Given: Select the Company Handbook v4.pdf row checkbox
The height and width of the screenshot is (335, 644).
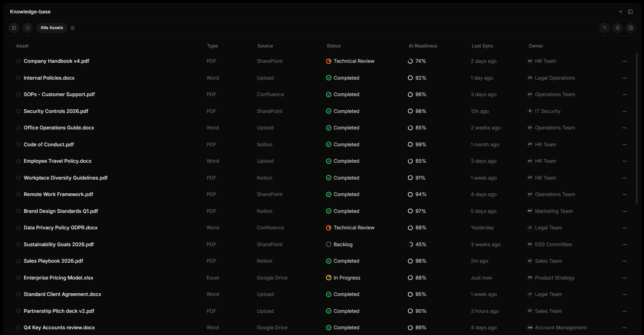Looking at the screenshot, I should coord(18,61).
